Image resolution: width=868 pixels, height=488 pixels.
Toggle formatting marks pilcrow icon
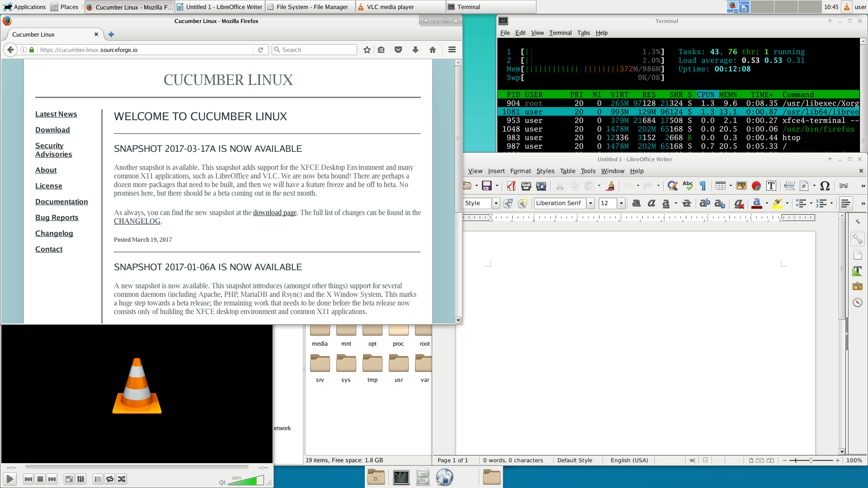coord(703,186)
